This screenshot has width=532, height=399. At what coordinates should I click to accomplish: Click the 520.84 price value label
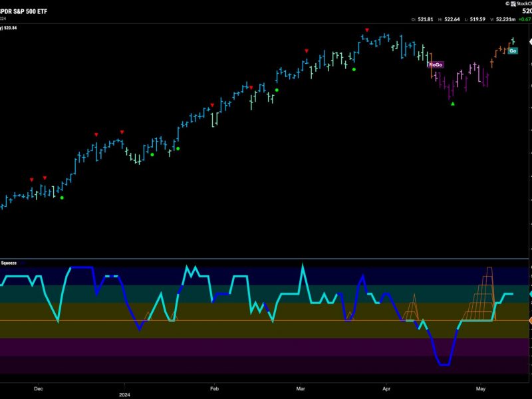(11, 28)
